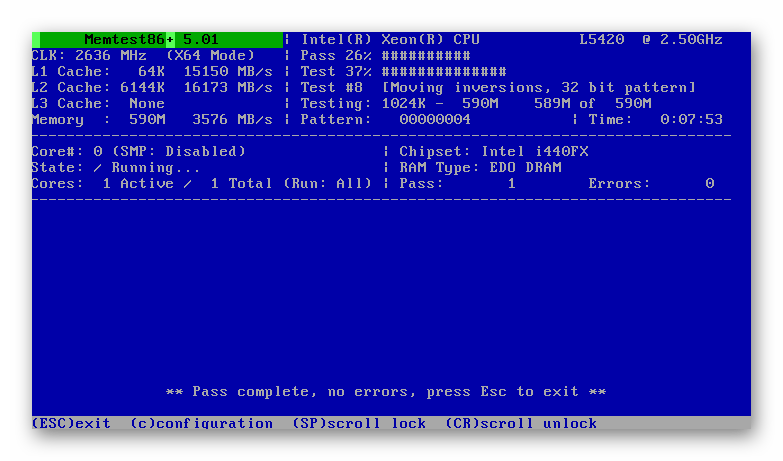Click the Pass progress bar of hashes
The height and width of the screenshot is (461, 783).
(x=426, y=55)
